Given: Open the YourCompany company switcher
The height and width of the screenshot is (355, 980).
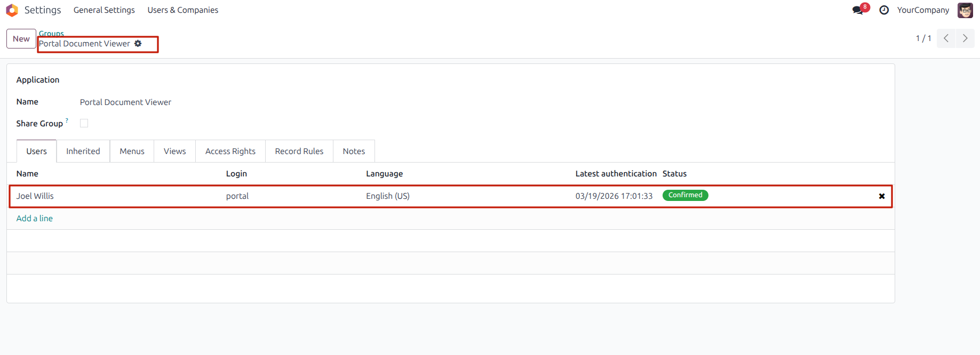Looking at the screenshot, I should (x=923, y=10).
